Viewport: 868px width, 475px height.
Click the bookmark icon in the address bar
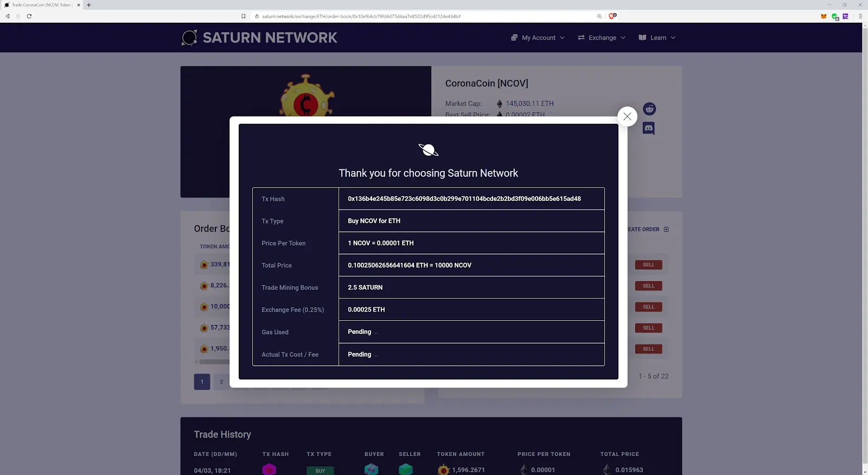point(244,16)
